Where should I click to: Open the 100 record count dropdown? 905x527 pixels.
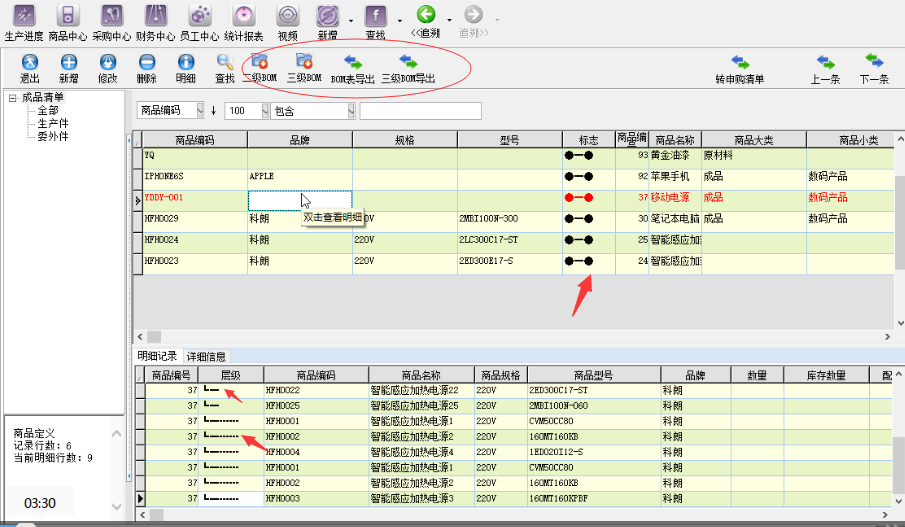click(265, 110)
